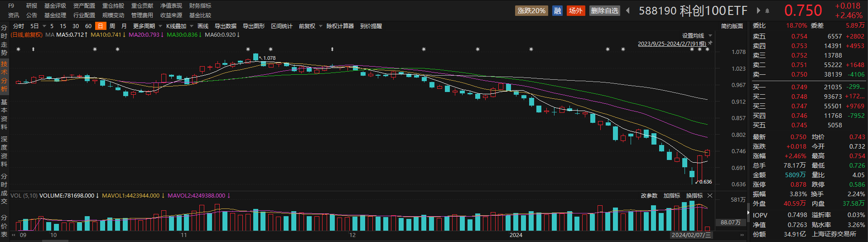Open the 资讯 tab
This screenshot has height=242, width=868.
point(14,15)
